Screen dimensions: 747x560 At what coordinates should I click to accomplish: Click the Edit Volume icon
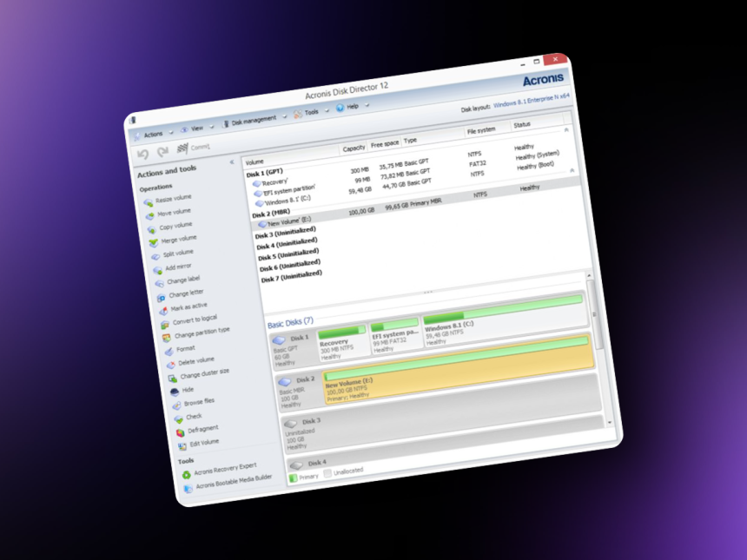click(x=182, y=446)
